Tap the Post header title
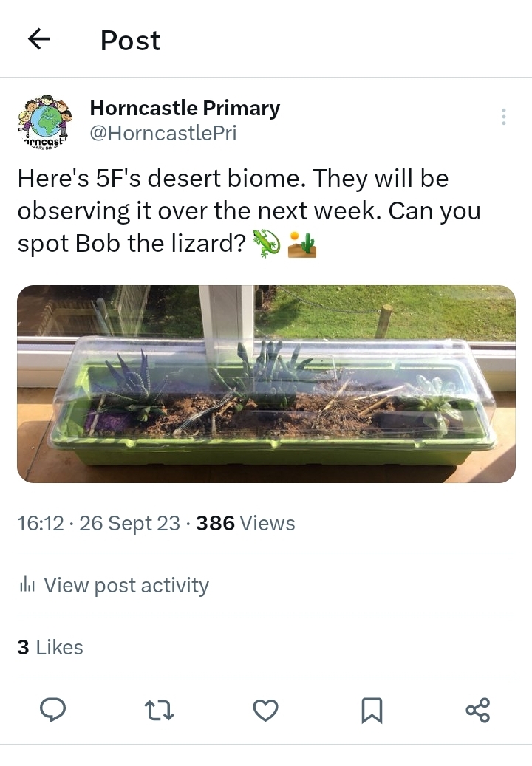The height and width of the screenshot is (766, 532). 130,40
